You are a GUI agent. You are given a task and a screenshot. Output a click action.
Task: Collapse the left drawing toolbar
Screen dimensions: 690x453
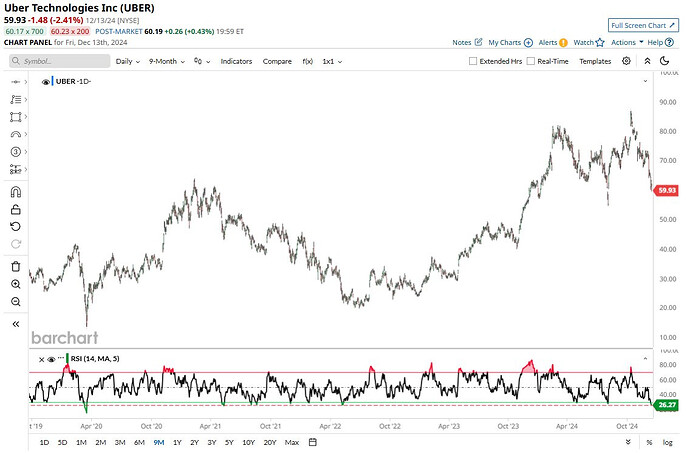[15, 324]
